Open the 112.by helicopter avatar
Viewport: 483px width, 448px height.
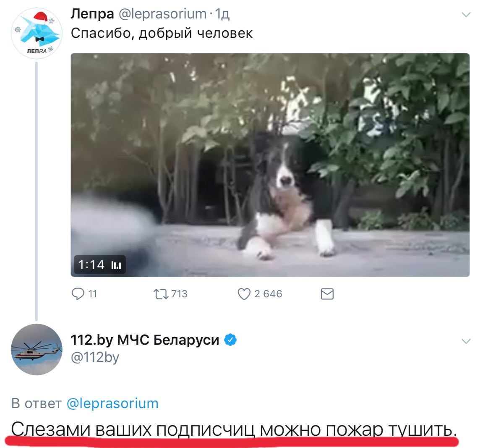[37, 349]
